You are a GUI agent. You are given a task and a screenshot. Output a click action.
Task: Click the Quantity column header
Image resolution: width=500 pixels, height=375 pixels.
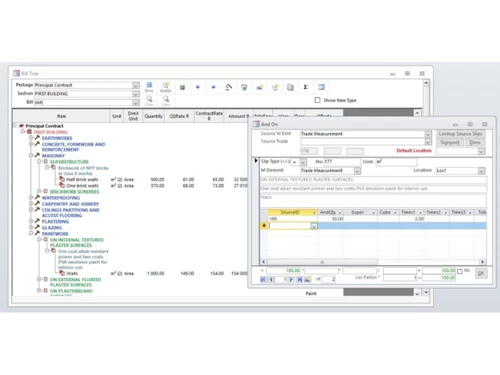(153, 116)
